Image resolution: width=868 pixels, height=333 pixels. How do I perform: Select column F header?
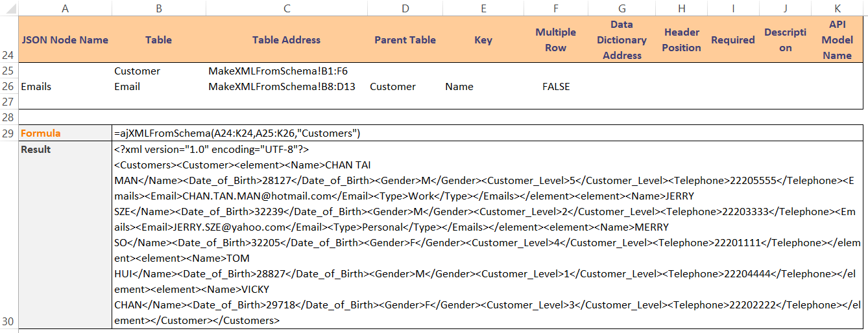coord(555,8)
